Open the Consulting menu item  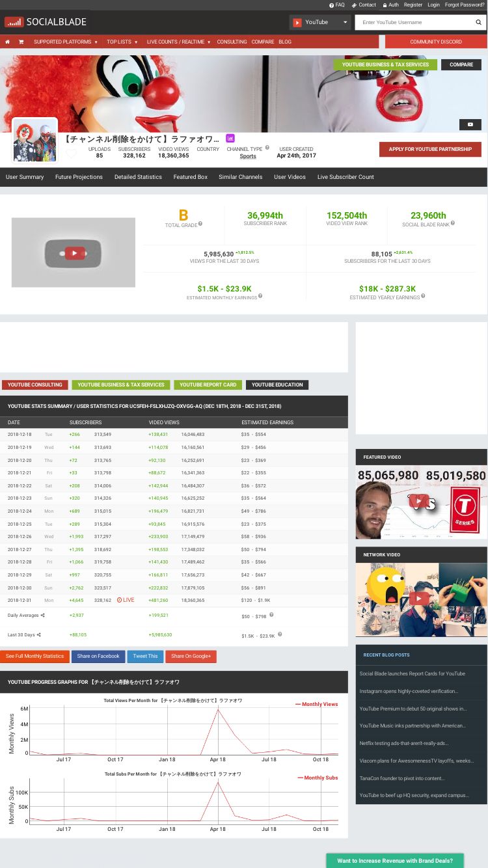tap(232, 42)
